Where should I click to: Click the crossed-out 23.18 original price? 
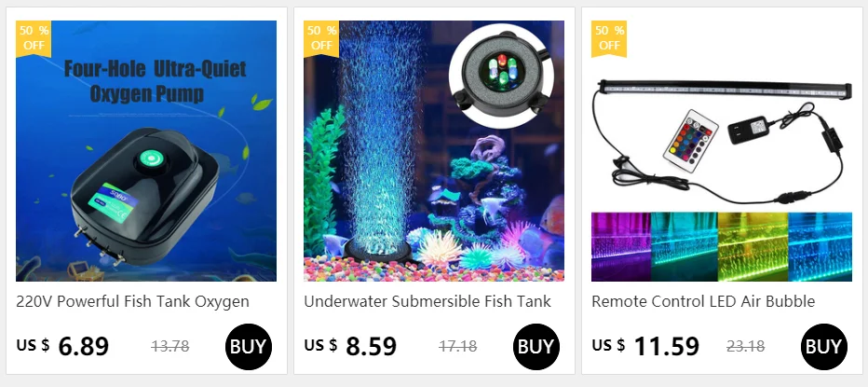746,347
